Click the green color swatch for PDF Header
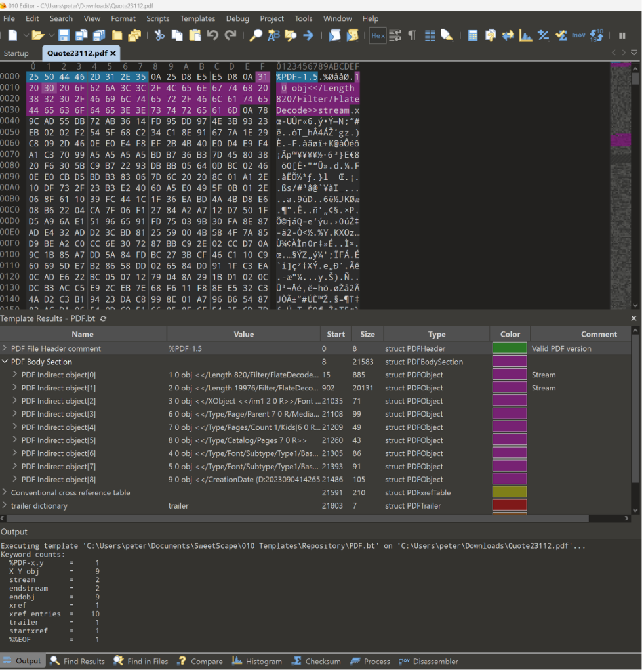Screen dimensions: 644x672 (x=510, y=348)
